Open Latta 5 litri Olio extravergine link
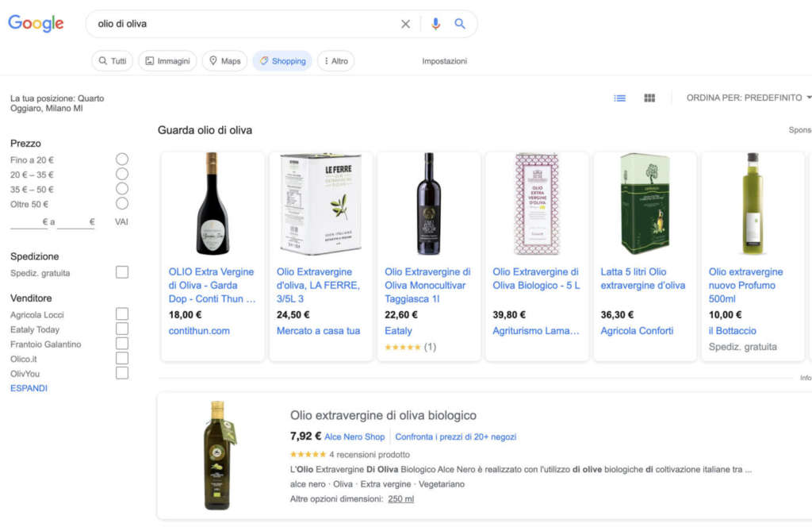Screen dimensions: 812x527 click(642, 279)
